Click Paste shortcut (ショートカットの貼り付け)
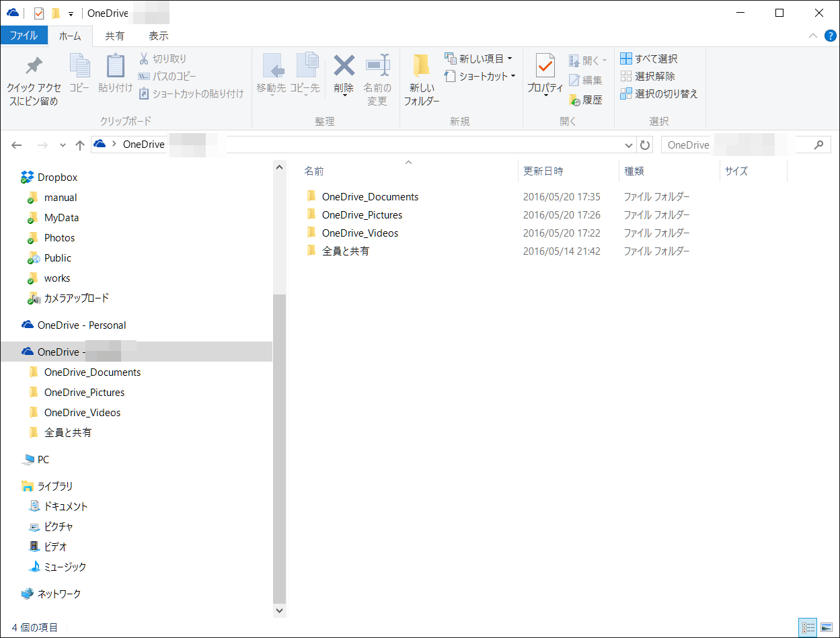Image resolution: width=840 pixels, height=638 pixels. point(191,94)
